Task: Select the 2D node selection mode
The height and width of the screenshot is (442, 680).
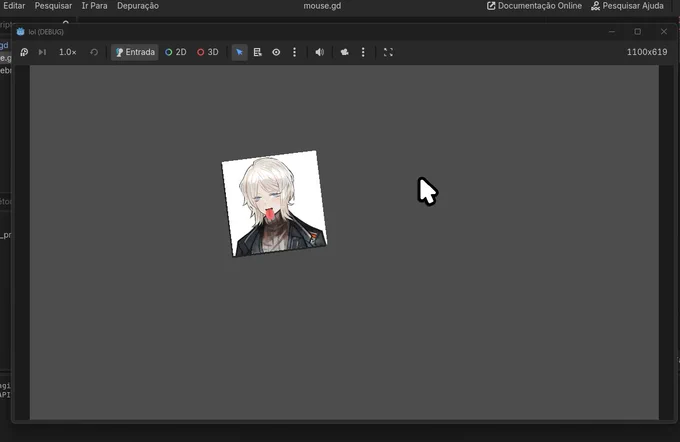Action: pyautogui.click(x=176, y=52)
